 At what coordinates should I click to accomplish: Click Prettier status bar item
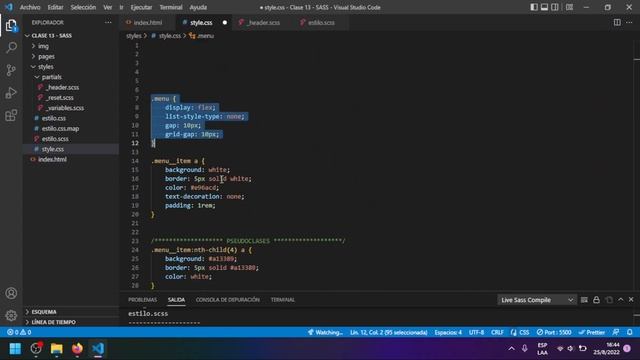coord(592,332)
